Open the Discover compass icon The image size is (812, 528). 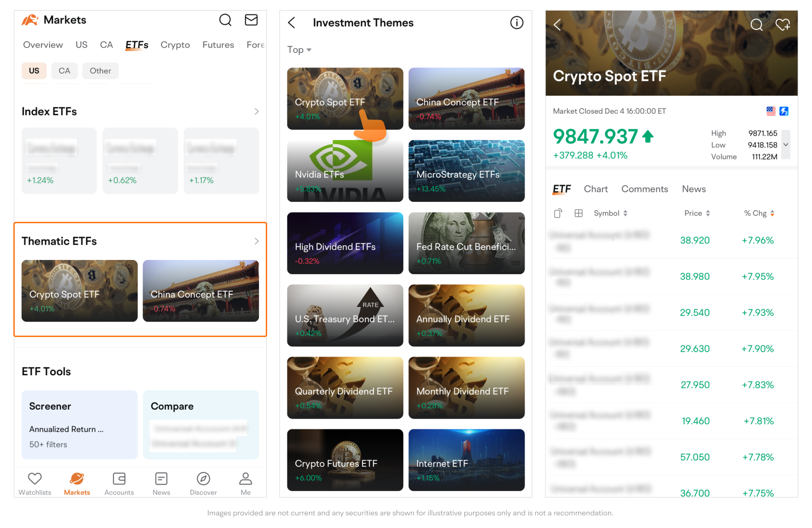coord(203,478)
